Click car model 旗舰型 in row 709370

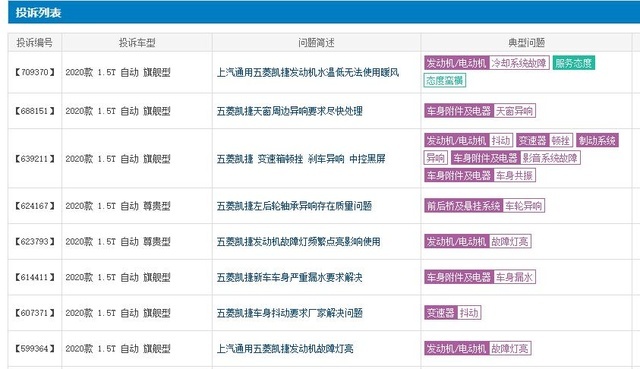[157, 73]
